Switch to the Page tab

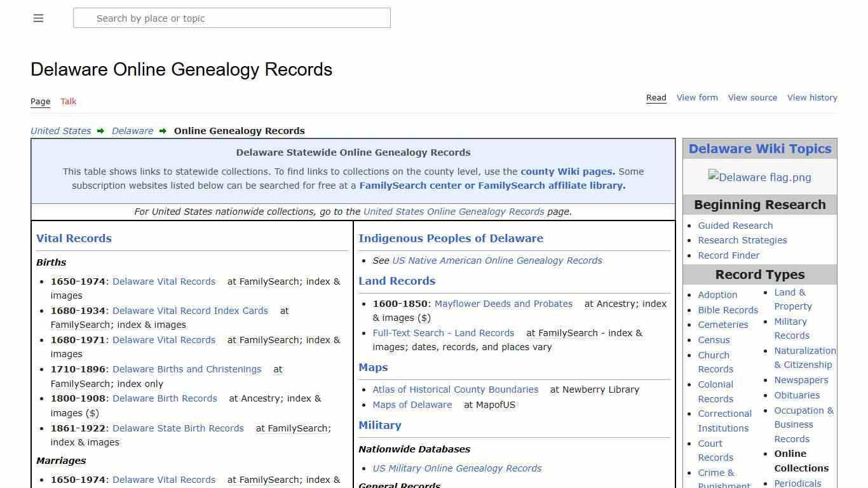[x=40, y=102]
